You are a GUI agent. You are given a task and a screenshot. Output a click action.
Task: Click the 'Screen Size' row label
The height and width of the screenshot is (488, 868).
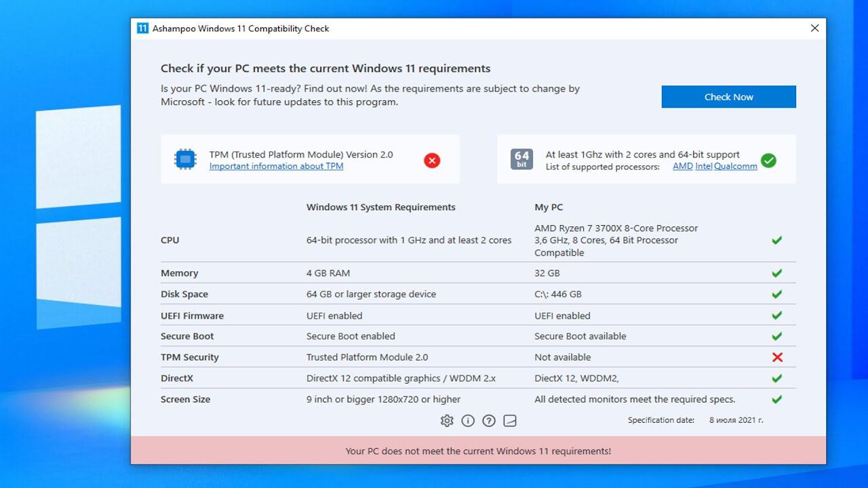pyautogui.click(x=185, y=399)
